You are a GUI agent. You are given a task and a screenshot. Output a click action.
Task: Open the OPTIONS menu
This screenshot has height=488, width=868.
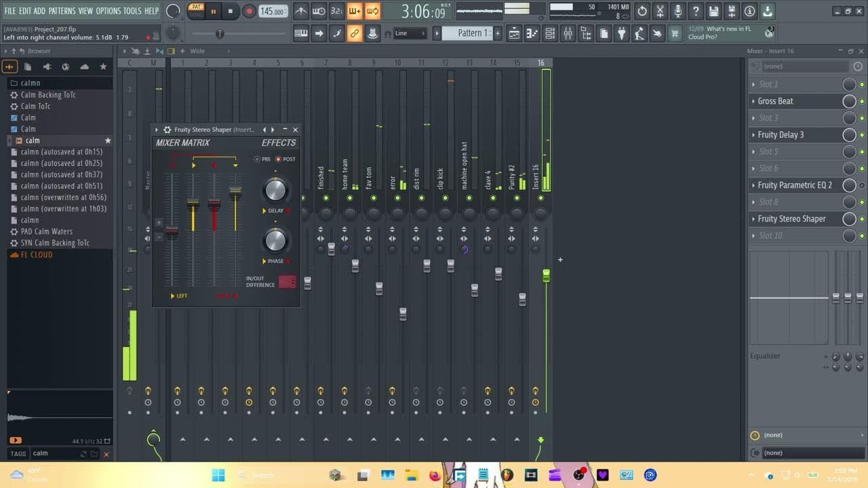pos(108,11)
